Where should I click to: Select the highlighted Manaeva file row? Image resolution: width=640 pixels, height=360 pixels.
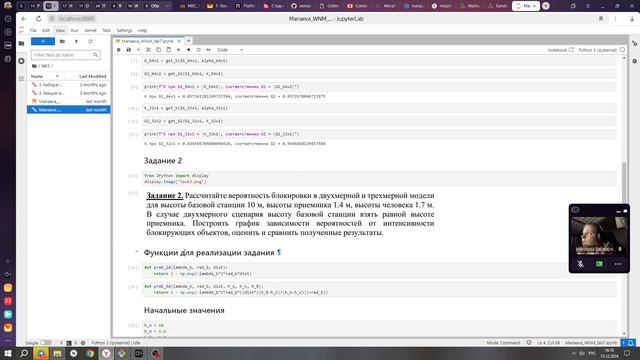point(69,109)
